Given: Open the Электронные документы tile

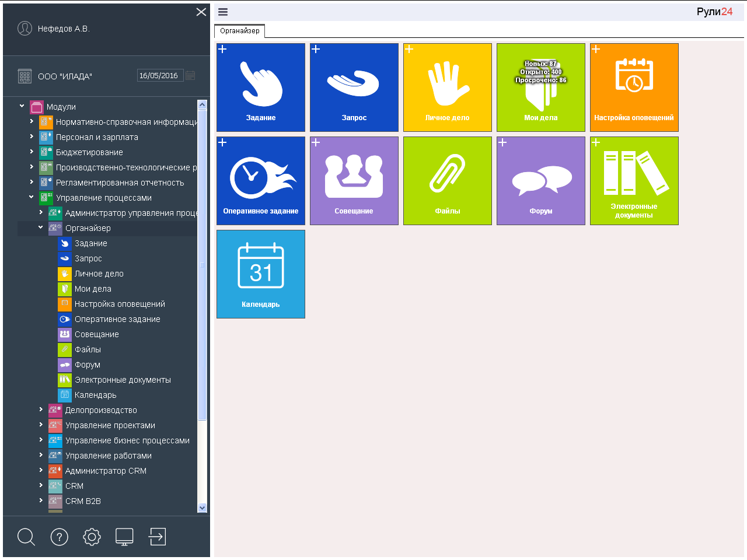Looking at the screenshot, I should coord(634,181).
